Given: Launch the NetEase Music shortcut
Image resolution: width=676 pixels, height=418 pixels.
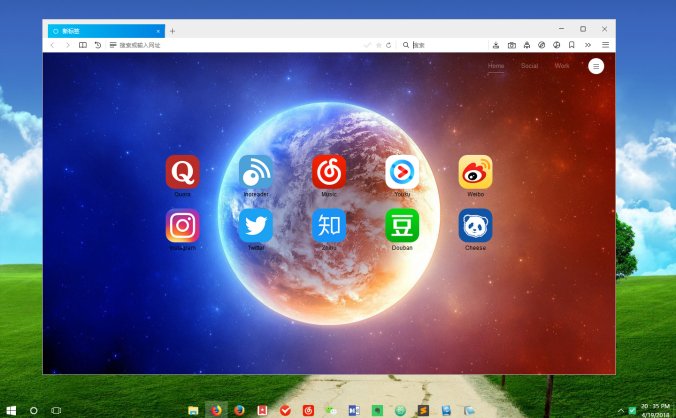Looking at the screenshot, I should [329, 172].
